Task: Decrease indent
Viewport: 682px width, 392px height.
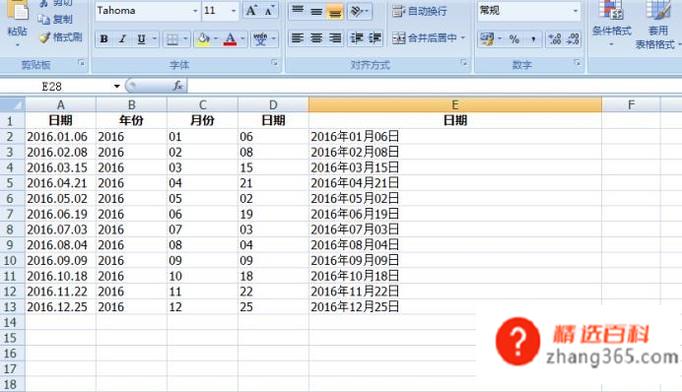Action: [x=357, y=38]
